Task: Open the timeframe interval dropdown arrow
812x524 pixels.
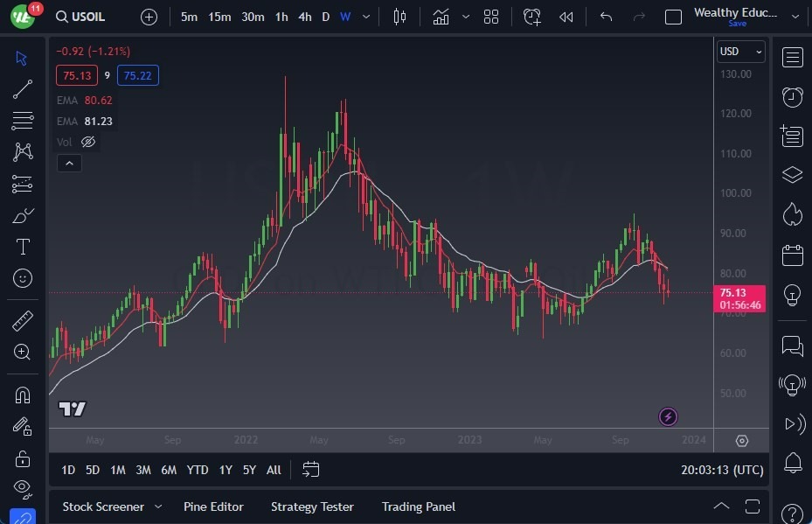Action: (364, 16)
